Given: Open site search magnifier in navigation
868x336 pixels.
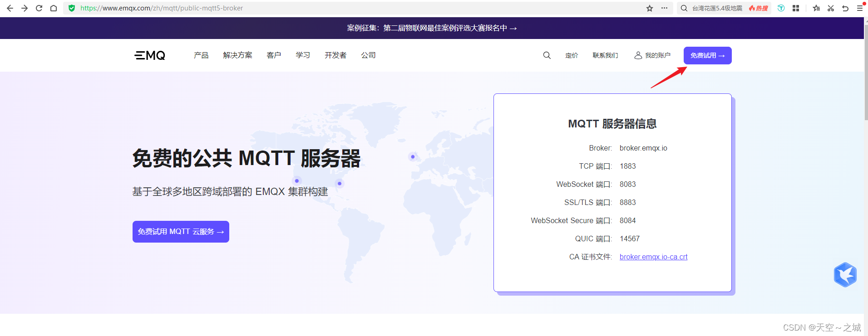Looking at the screenshot, I should [547, 55].
